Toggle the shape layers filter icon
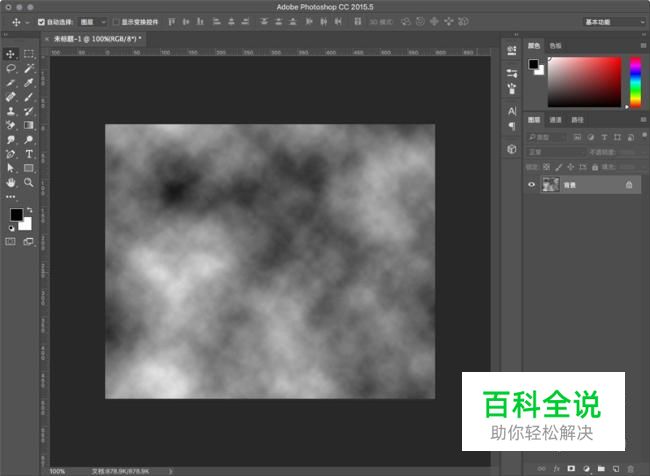 (x=617, y=137)
